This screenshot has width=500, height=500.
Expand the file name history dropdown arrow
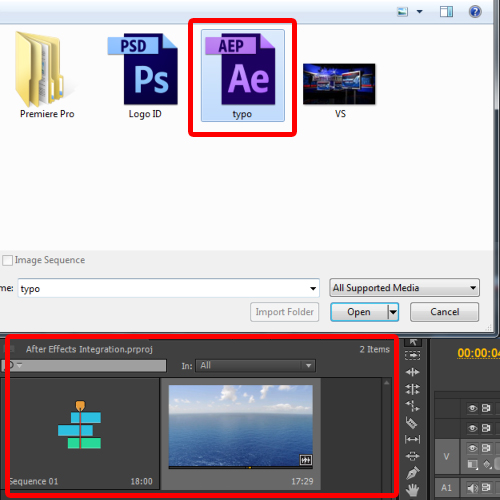[x=313, y=288]
